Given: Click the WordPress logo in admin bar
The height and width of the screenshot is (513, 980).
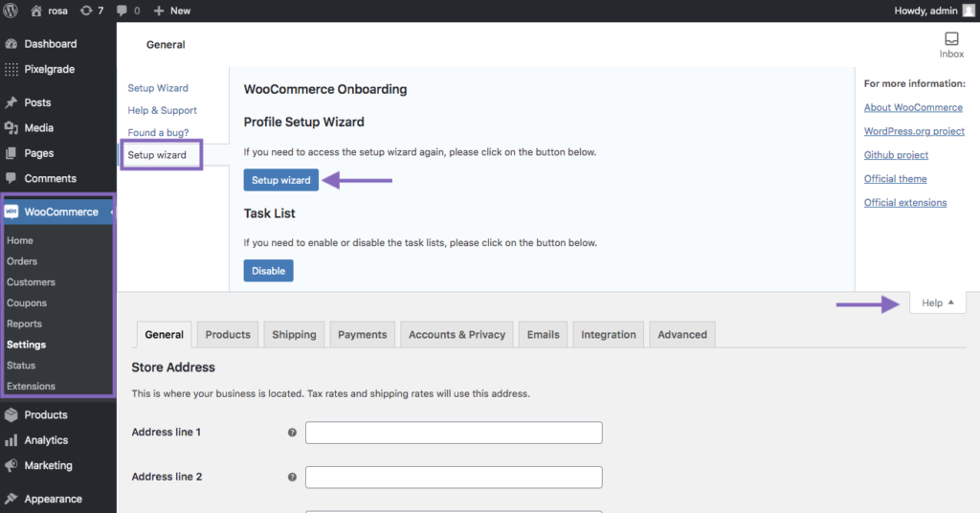Looking at the screenshot, I should pyautogui.click(x=11, y=11).
